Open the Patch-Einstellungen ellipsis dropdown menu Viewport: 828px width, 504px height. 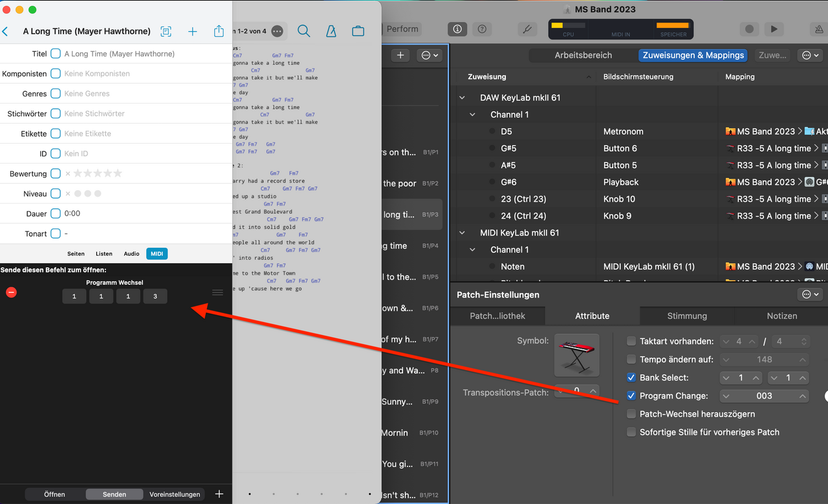[810, 294]
